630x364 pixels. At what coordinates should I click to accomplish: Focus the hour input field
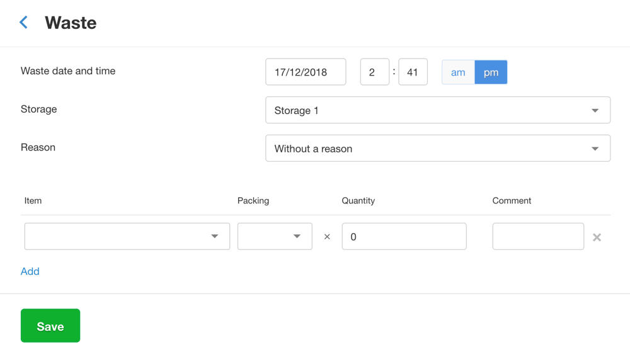pos(374,72)
